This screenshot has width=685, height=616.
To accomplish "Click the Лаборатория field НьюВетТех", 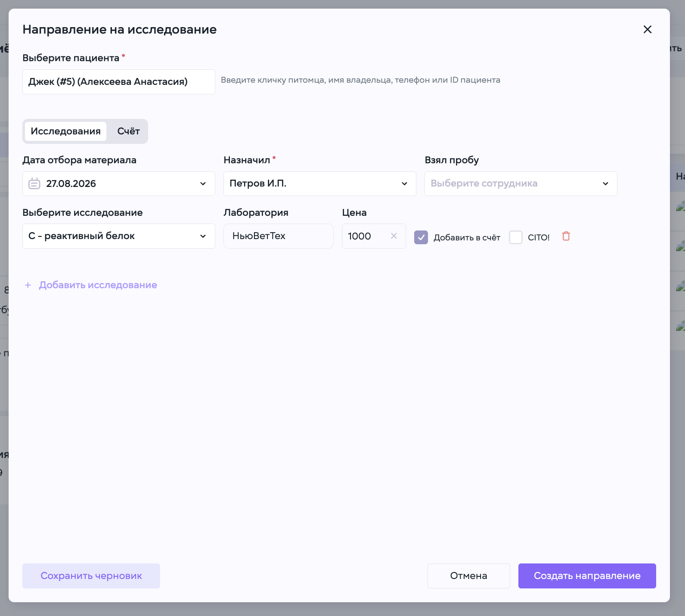I will [278, 236].
